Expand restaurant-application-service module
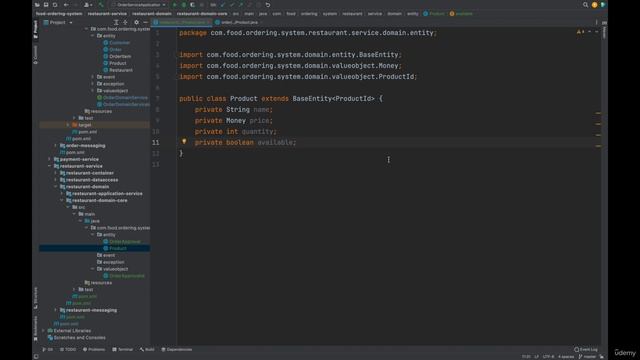640x360 pixels. [x=62, y=193]
